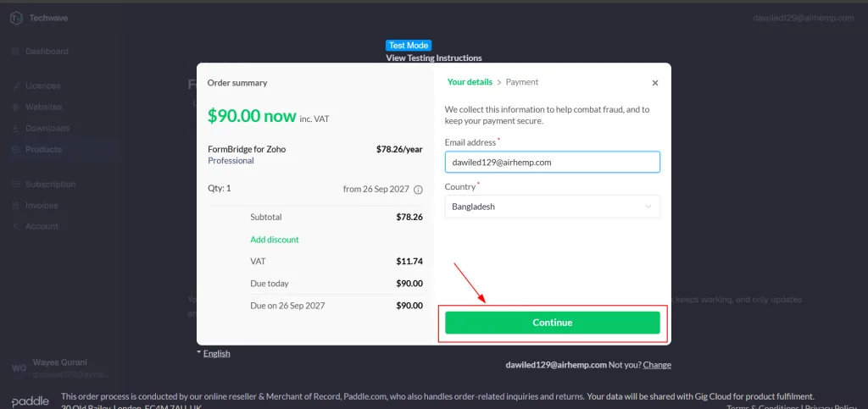Click the Invoices sidebar icon
Image resolution: width=868 pixels, height=409 pixels.
15,205
